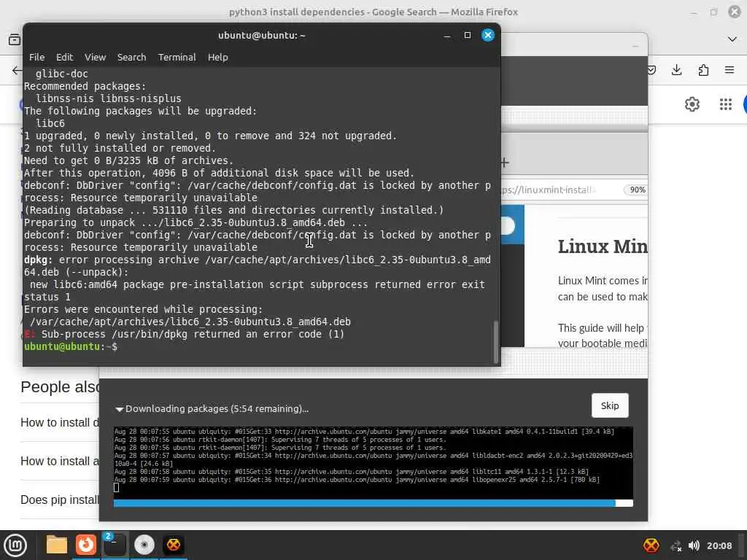
Task: Click the 'Does pip install' question row
Action: coord(60,499)
